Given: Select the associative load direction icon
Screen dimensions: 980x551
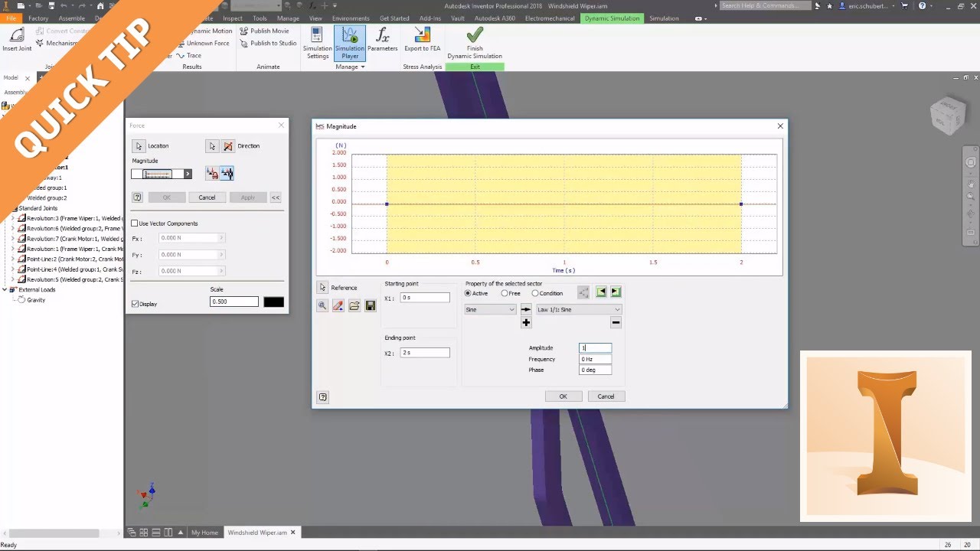Looking at the screenshot, I should tap(227, 174).
